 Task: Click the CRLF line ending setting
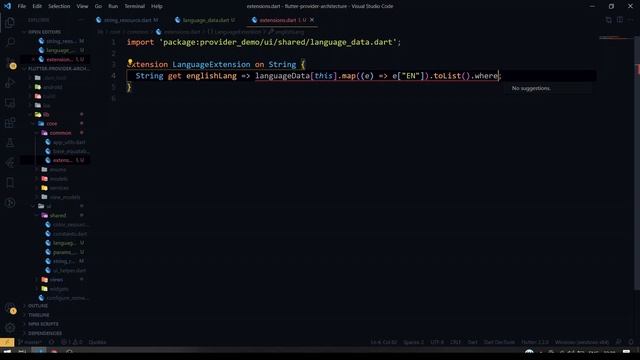coord(456,342)
